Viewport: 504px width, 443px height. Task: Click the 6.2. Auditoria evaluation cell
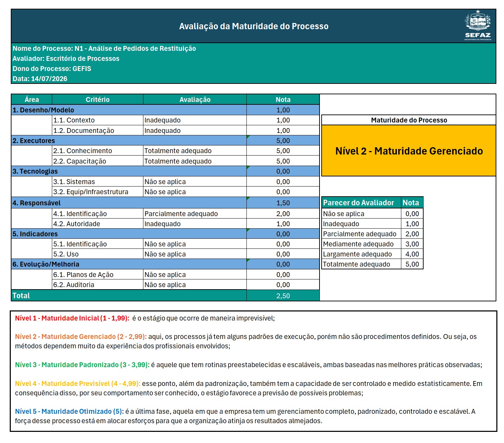pyautogui.click(x=195, y=285)
